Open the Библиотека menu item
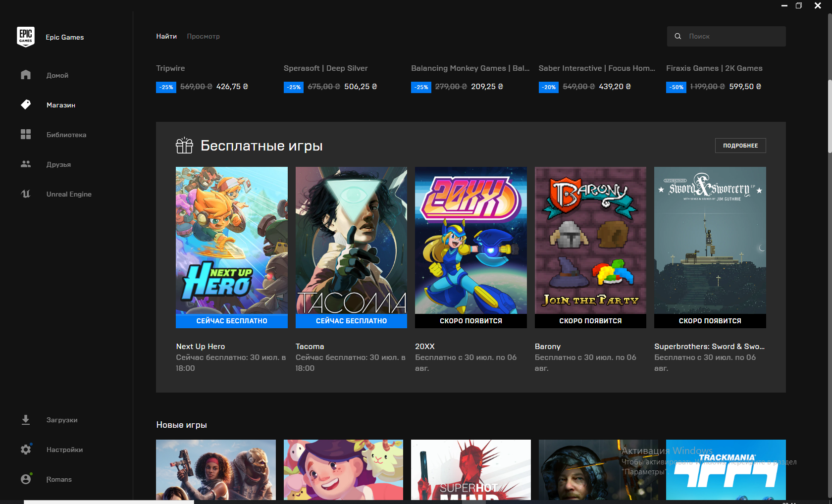Image resolution: width=832 pixels, height=504 pixels. click(x=66, y=135)
